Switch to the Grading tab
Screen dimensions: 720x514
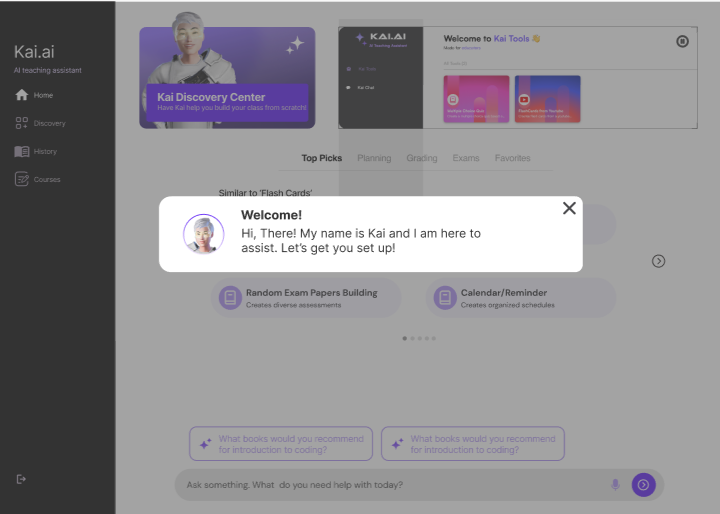click(422, 158)
